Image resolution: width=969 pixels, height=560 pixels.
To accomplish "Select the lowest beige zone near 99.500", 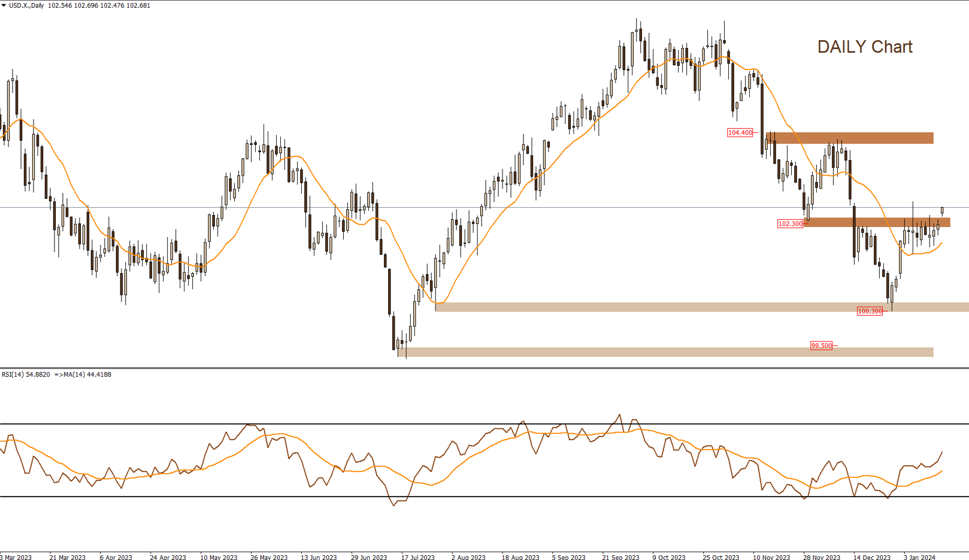I will pos(659,352).
